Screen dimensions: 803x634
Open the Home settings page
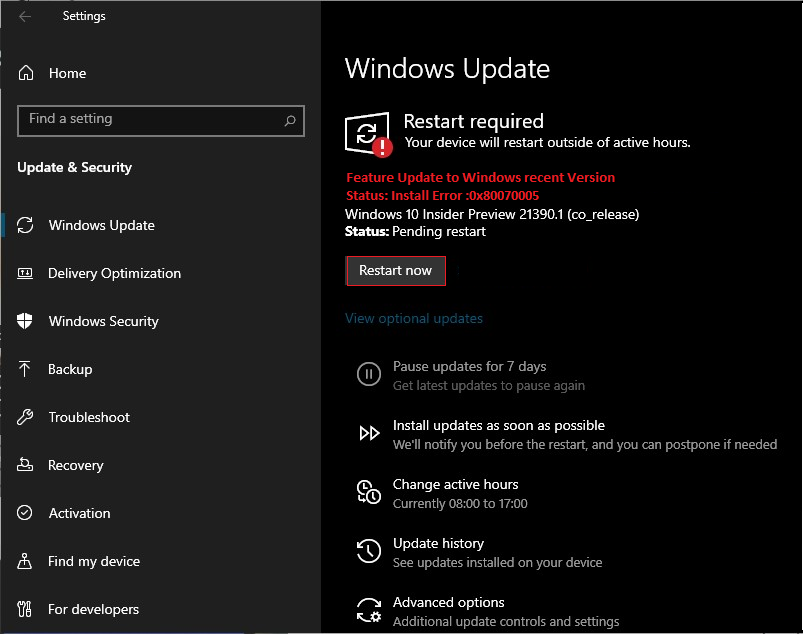tap(68, 73)
